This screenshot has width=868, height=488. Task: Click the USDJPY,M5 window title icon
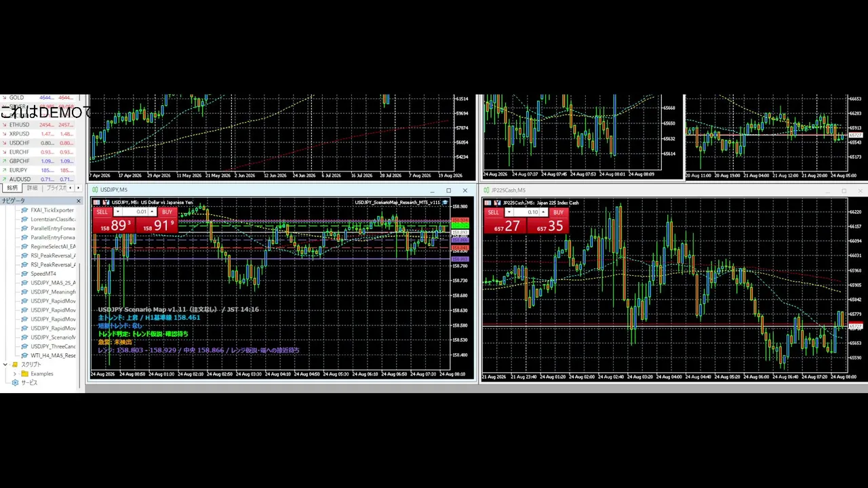pos(95,190)
